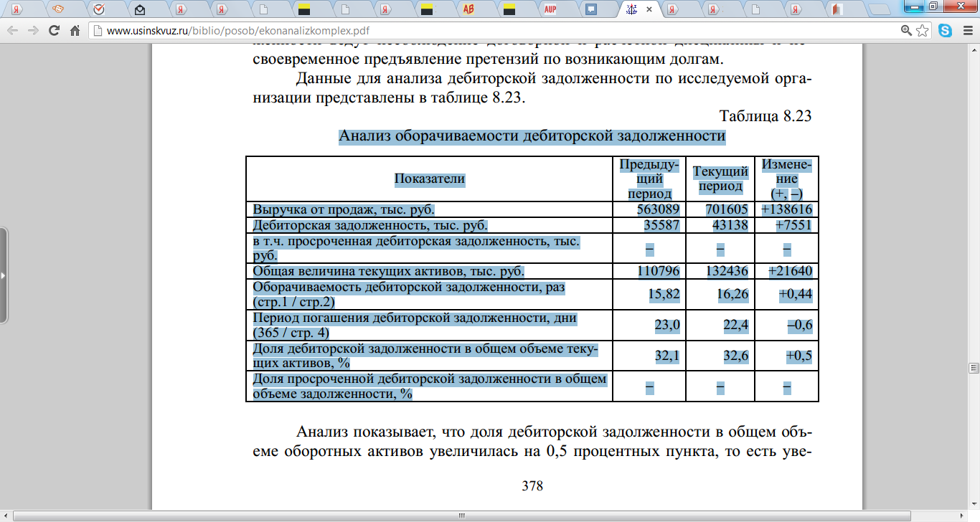Close the active PDF tab
The height and width of the screenshot is (522, 980).
coord(649,9)
